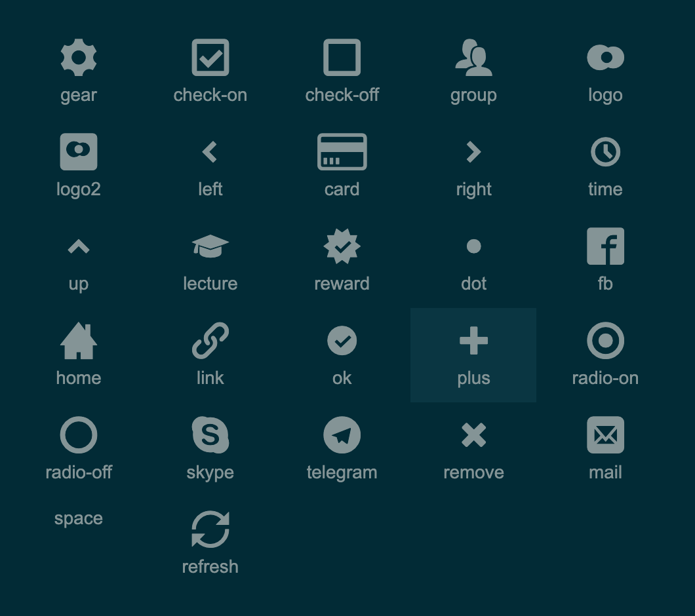Screen dimensions: 695x616
Task: Click the empty check-off checkbox icon
Action: pyautogui.click(x=342, y=58)
